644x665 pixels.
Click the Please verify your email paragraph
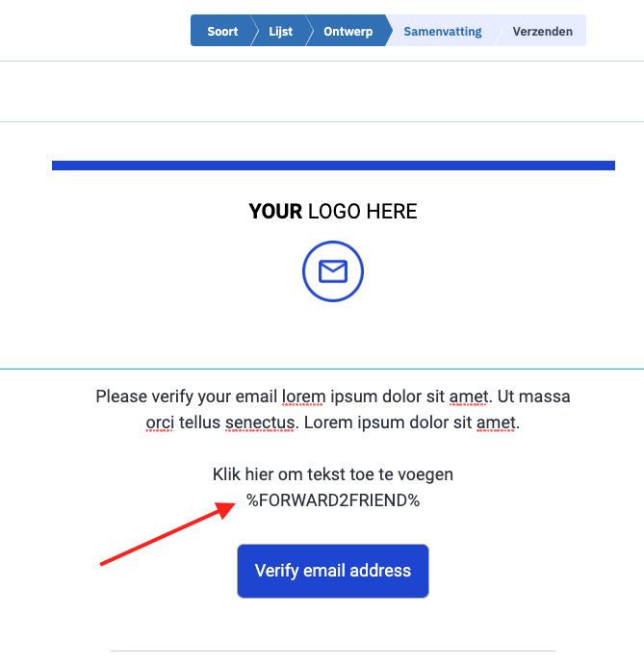[x=333, y=410]
